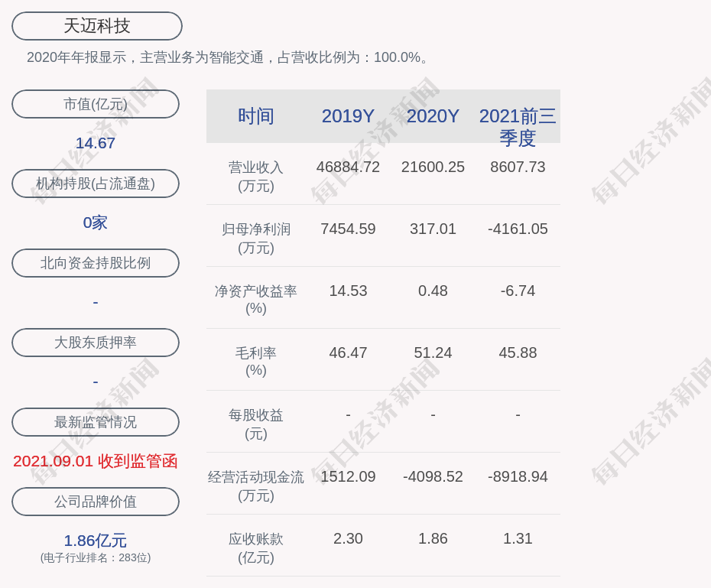The image size is (711, 588).
Task: Select the 市值(亿元) label button
Action: pos(96,104)
